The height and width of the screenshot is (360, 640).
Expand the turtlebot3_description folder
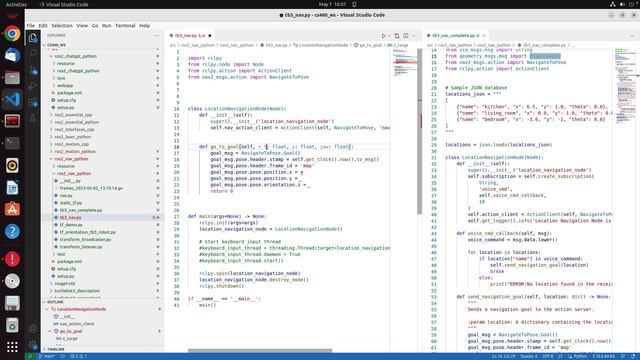click(102, 291)
